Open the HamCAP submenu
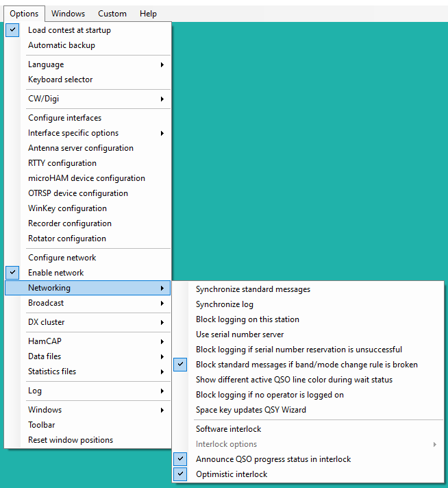The image size is (448, 488). (x=88, y=341)
